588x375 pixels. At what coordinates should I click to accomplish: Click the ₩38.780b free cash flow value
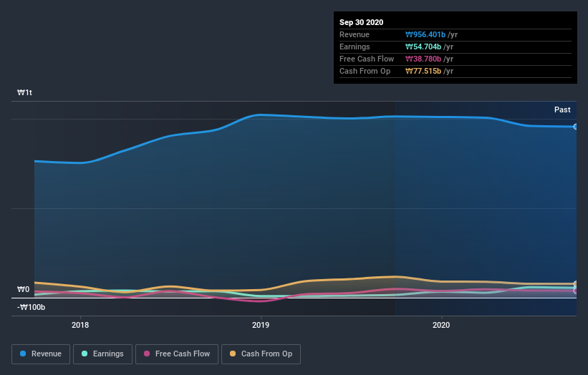coord(423,59)
